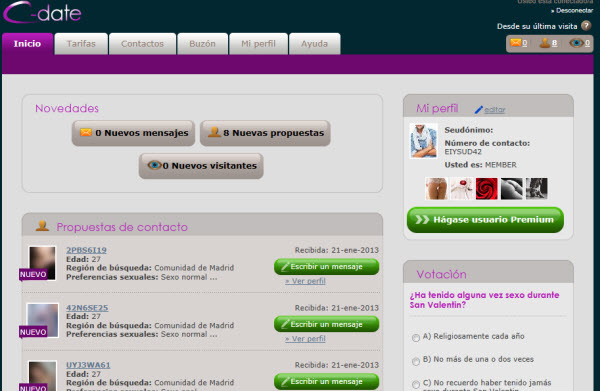Viewport: 600px width, 391px height.
Task: Click the Desde su última visita text
Action: [537, 26]
